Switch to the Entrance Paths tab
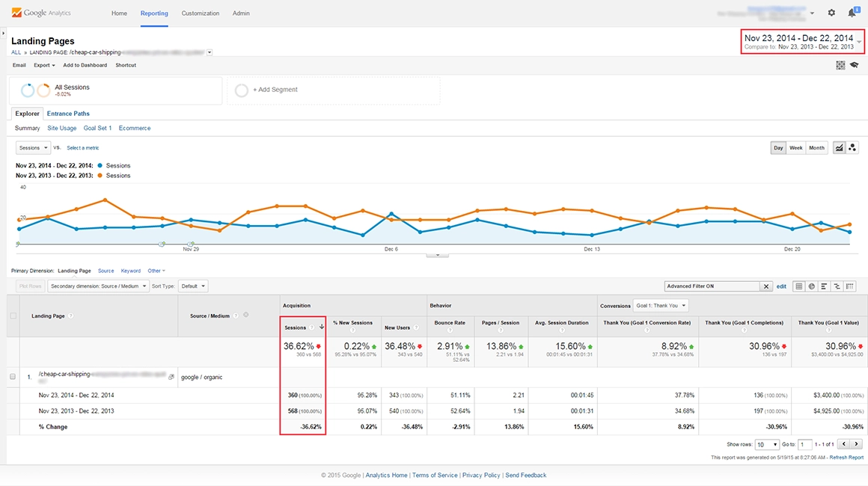The image size is (868, 486). (x=68, y=114)
